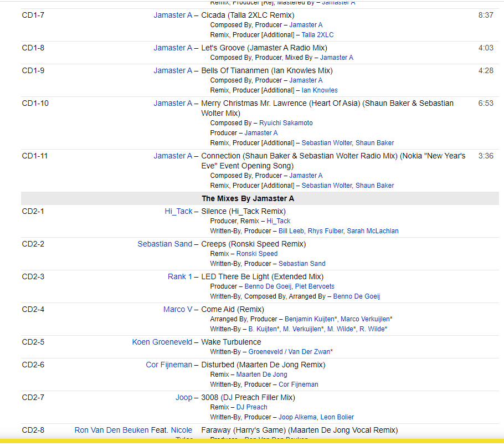Screen dimensions: 504x446
Task: Open Leon Bolier writer link
Action: click(337, 417)
